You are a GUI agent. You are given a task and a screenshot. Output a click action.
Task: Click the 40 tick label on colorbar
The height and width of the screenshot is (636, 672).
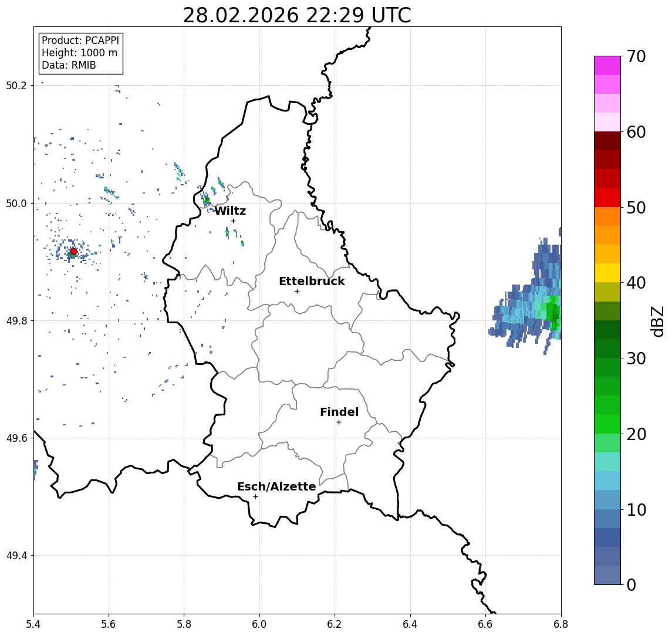(x=636, y=283)
